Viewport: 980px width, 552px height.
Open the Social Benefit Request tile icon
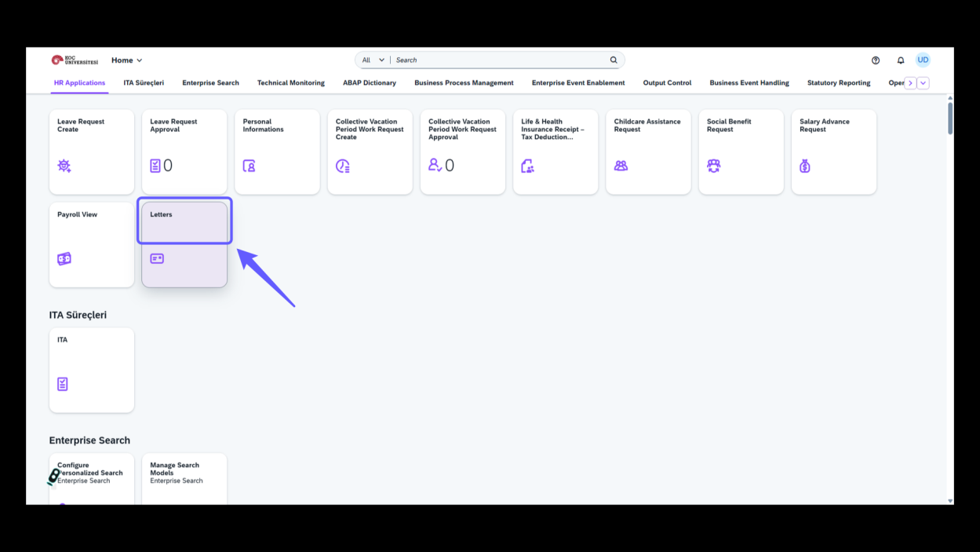(x=713, y=166)
